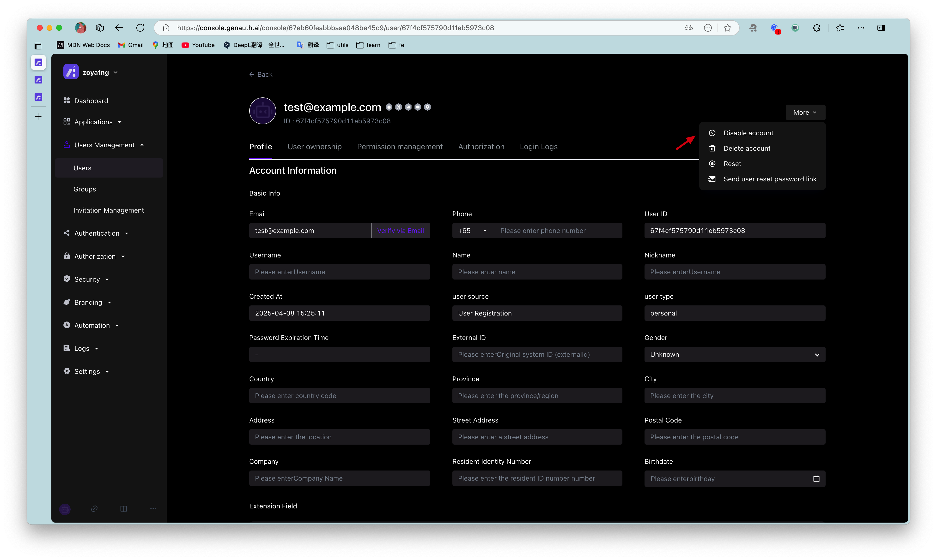Image resolution: width=937 pixels, height=560 pixels.
Task: Click the Company Name input field
Action: [340, 478]
